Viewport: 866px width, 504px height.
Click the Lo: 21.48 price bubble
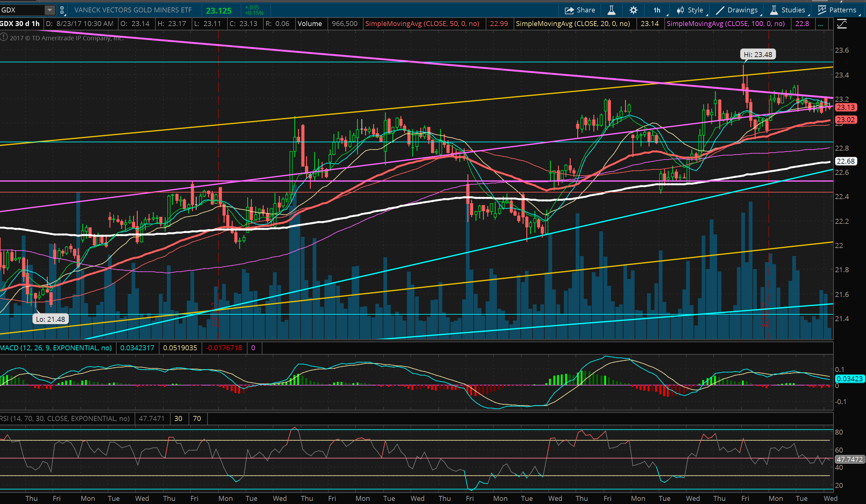tap(50, 319)
